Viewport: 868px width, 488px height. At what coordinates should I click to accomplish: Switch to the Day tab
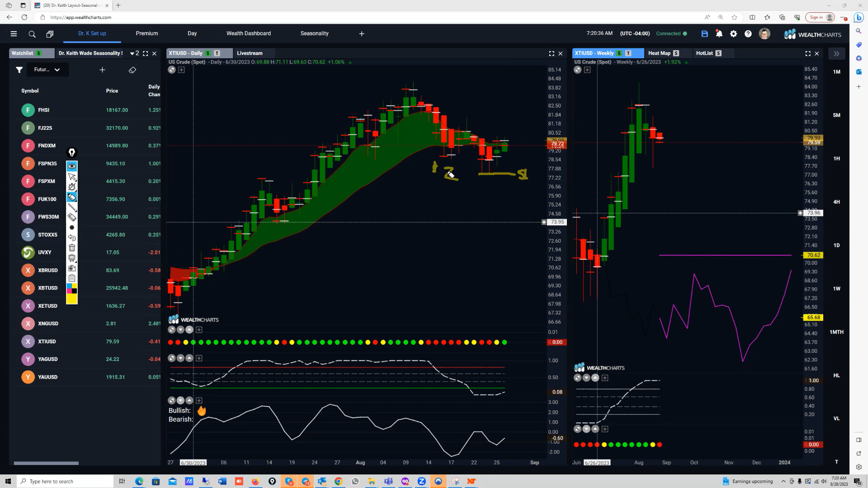point(192,33)
